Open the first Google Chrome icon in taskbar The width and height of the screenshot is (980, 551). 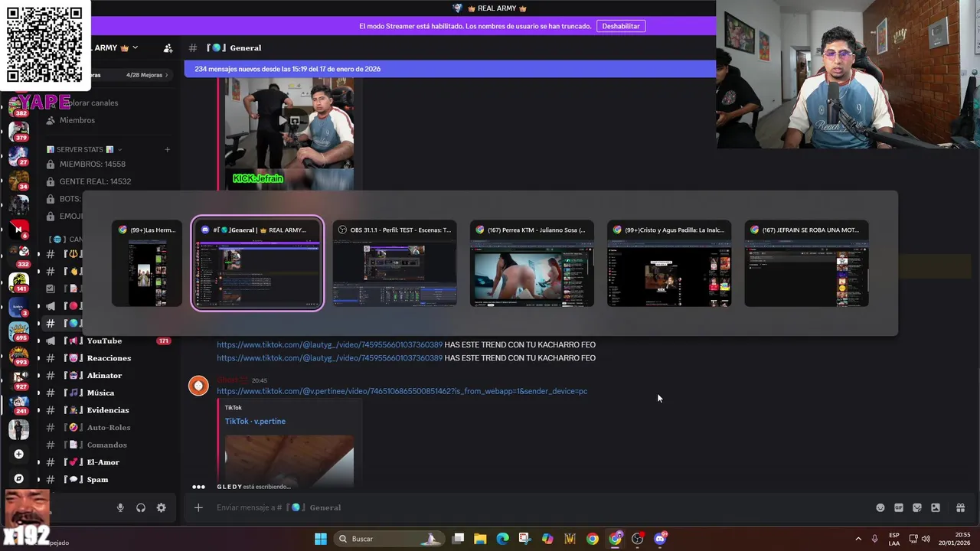tap(593, 539)
